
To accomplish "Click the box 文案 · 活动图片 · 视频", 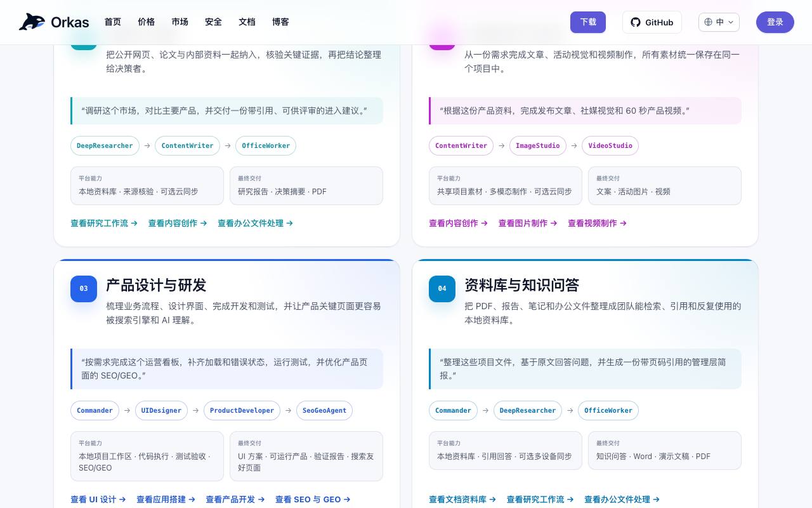I will click(x=665, y=186).
